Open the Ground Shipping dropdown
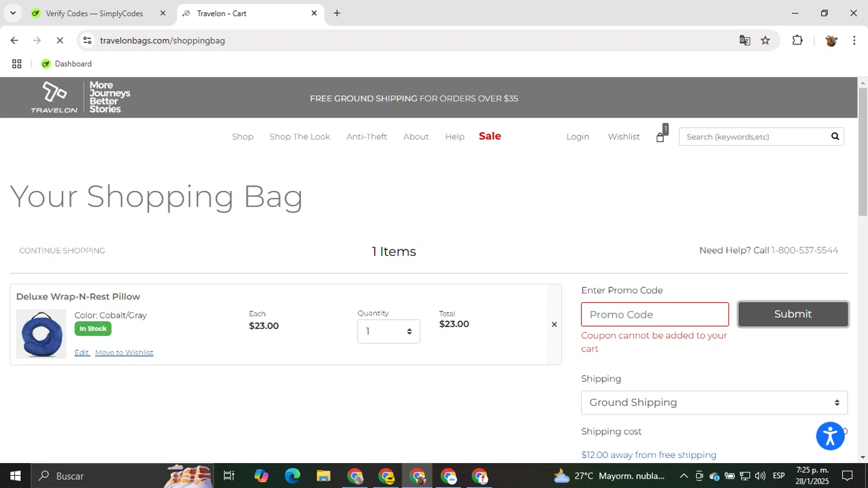This screenshot has height=488, width=868. (x=714, y=403)
